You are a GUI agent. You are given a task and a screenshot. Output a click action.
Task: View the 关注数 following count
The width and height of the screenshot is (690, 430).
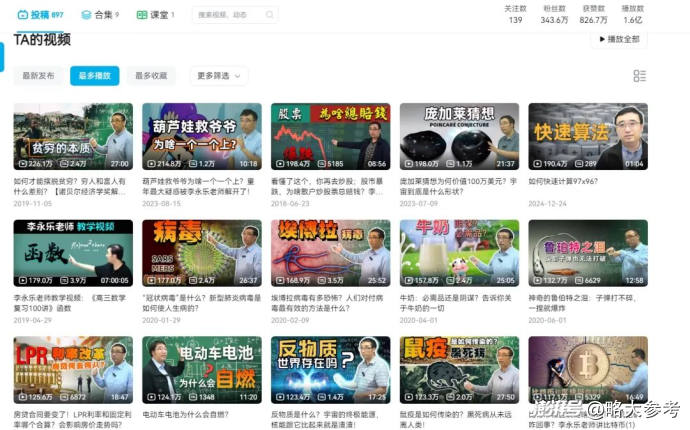coord(515,14)
